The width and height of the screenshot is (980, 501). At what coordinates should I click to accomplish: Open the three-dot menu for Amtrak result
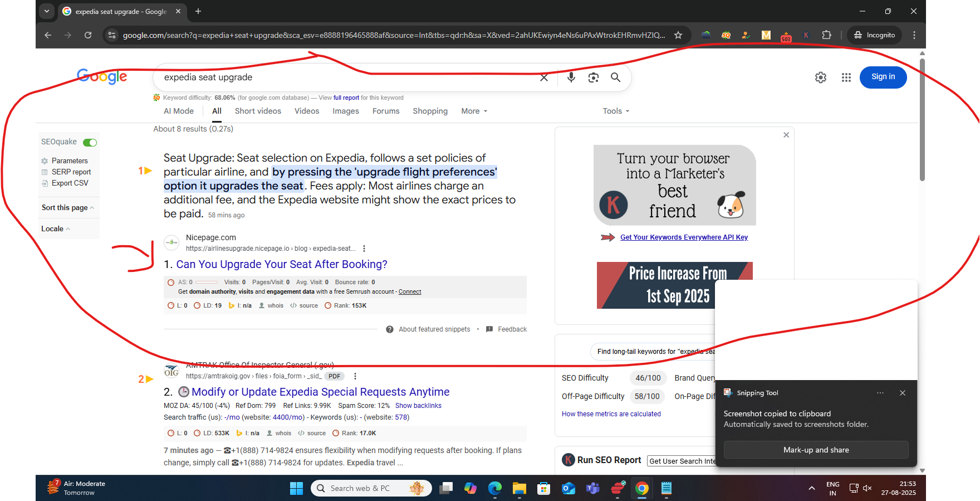[x=355, y=376]
